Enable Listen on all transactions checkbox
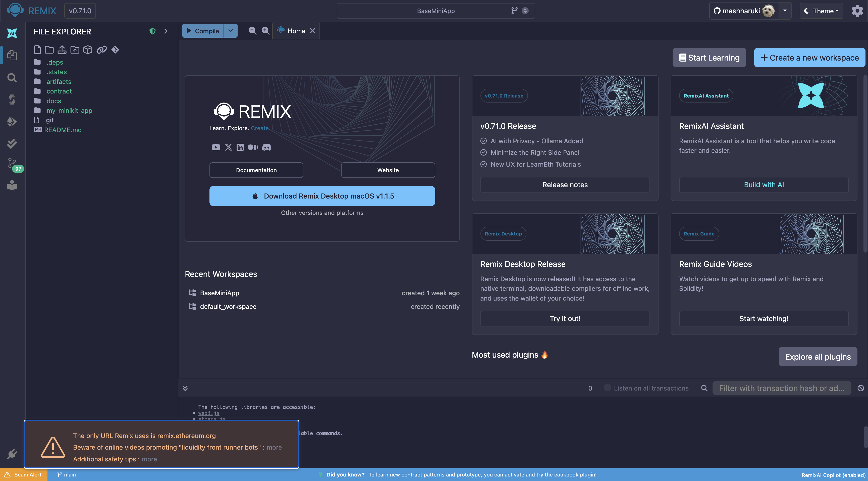This screenshot has height=481, width=868. [607, 388]
